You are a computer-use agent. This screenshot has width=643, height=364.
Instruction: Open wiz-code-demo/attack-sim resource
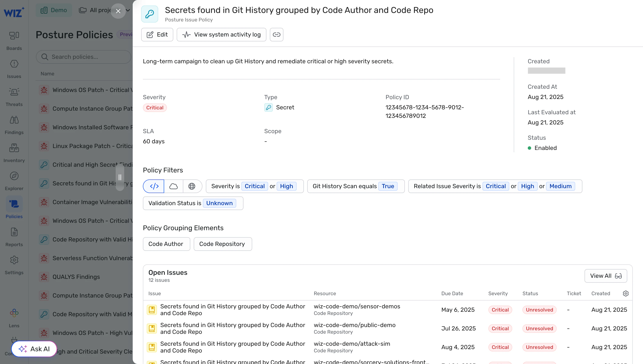(352, 344)
